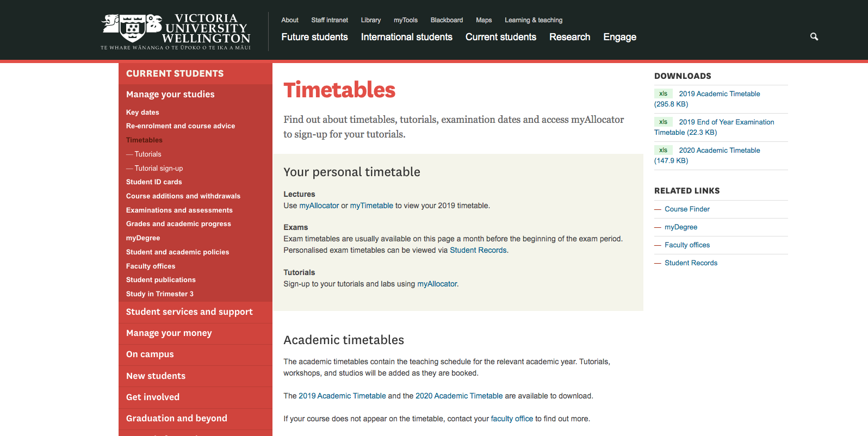Open Tutorial sign-up sub-item in sidebar
The width and height of the screenshot is (868, 436).
pos(159,168)
